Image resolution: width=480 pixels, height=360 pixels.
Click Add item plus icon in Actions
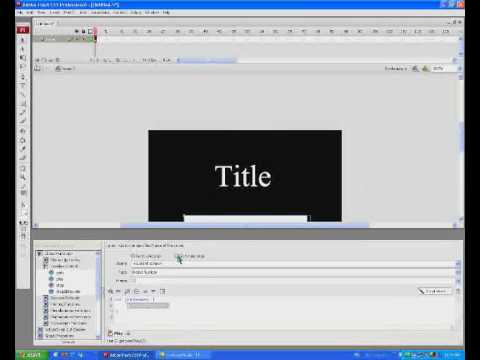[x=111, y=291]
